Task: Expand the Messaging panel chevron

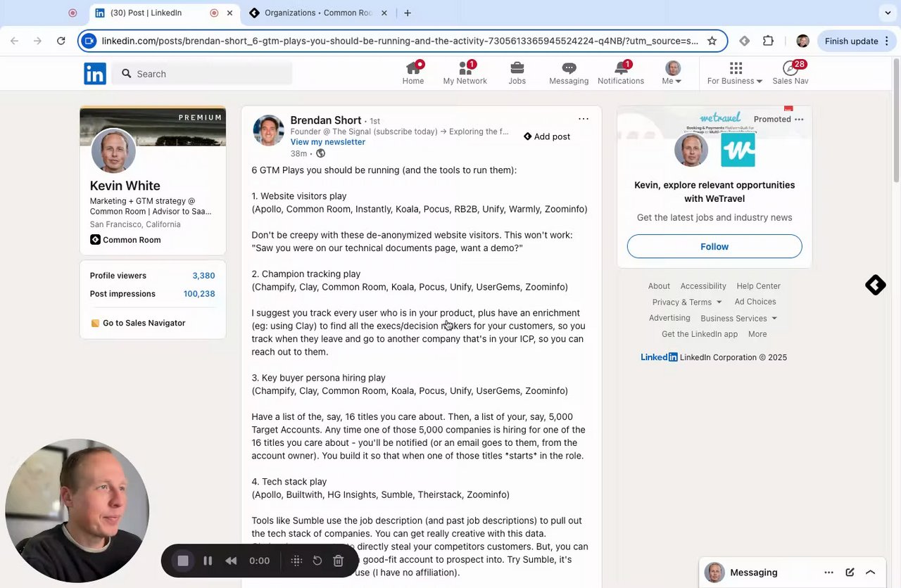Action: 870,573
